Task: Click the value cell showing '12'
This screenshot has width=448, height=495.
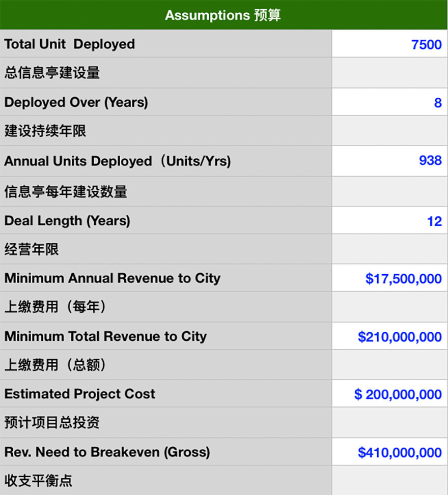Action: (390, 220)
